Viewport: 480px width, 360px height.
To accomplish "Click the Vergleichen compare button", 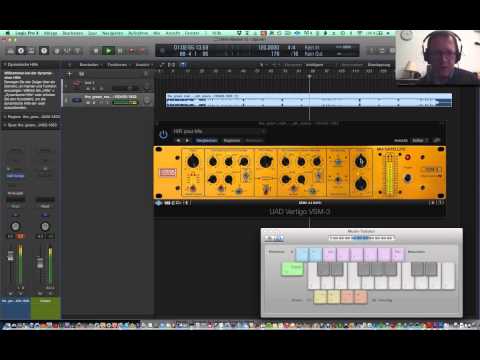I will pos(207,140).
